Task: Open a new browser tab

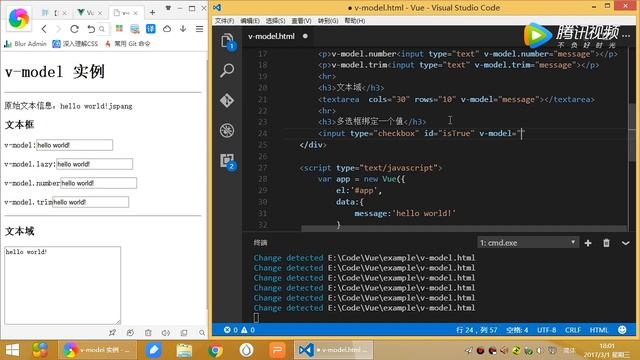Action: coord(152,13)
